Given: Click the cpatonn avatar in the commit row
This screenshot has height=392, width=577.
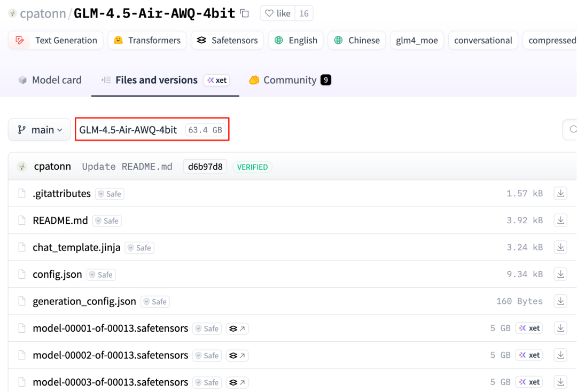Looking at the screenshot, I should tap(22, 166).
